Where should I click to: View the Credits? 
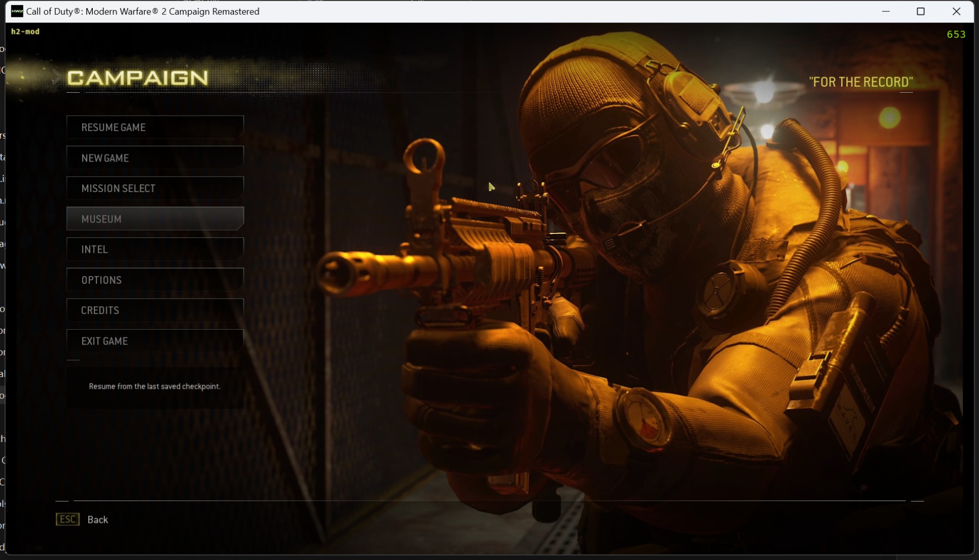tap(155, 310)
